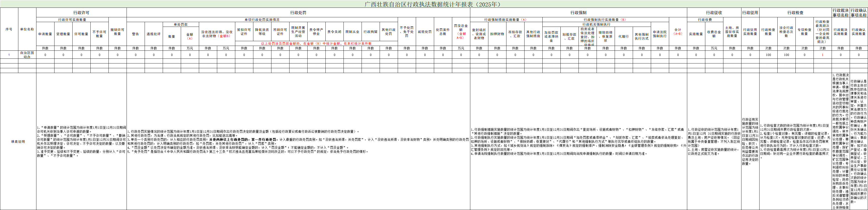Image resolution: width=868 pixels, height=210 pixels.
Task: Select the 申请数量 column header
Action: [45, 34]
